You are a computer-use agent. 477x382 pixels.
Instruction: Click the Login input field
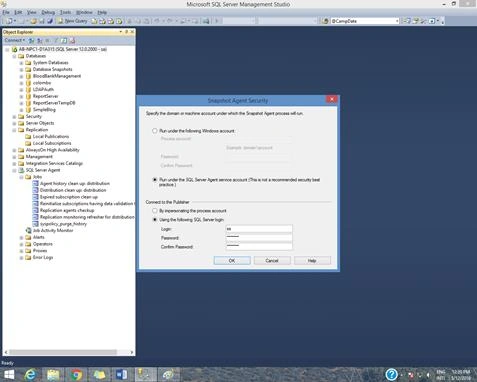(x=259, y=229)
